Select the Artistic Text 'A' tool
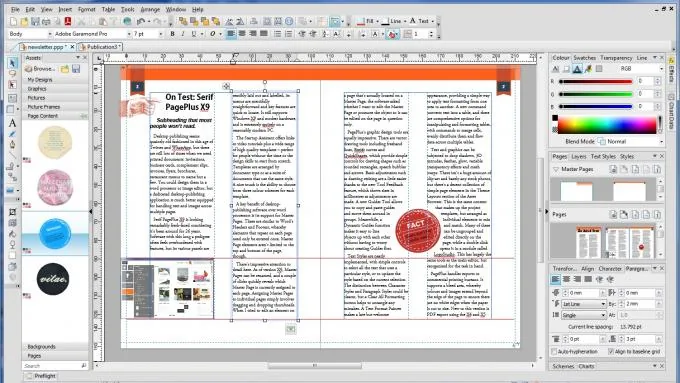Image resolution: width=680 pixels, height=383 pixels. coord(12,123)
